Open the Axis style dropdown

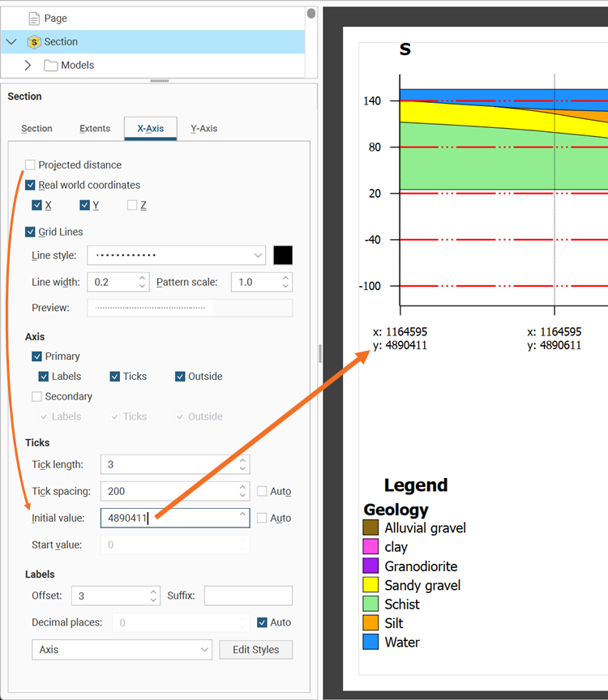coord(122,650)
